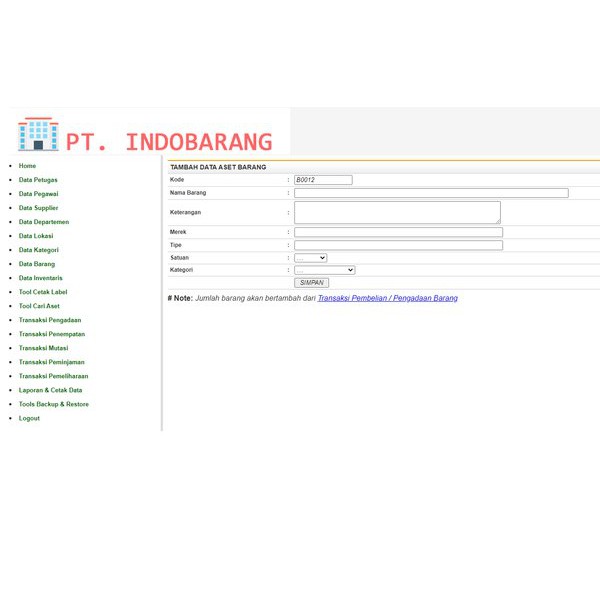Select Tool Cetak Label
The width and height of the screenshot is (600, 600).
(43, 292)
